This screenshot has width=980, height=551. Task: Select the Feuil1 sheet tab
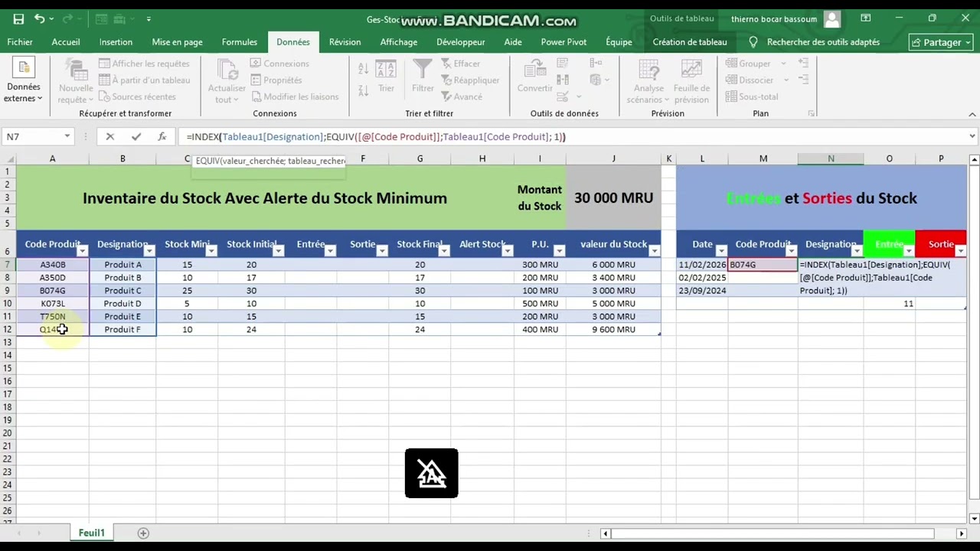click(x=91, y=533)
